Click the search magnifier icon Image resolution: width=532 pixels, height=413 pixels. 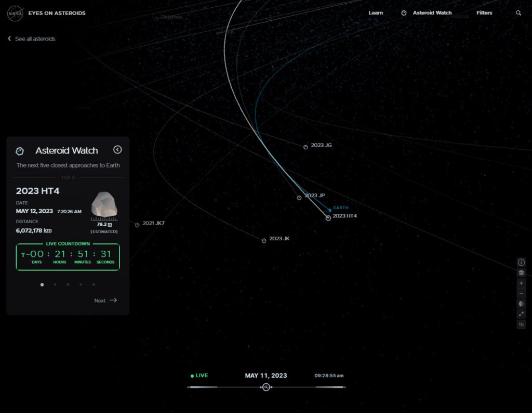coord(518,13)
